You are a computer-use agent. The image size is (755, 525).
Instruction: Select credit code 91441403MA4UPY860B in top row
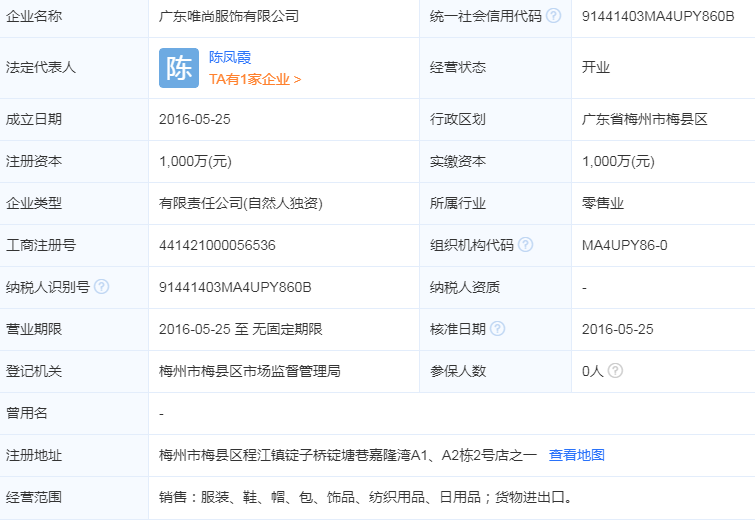pyautogui.click(x=658, y=16)
